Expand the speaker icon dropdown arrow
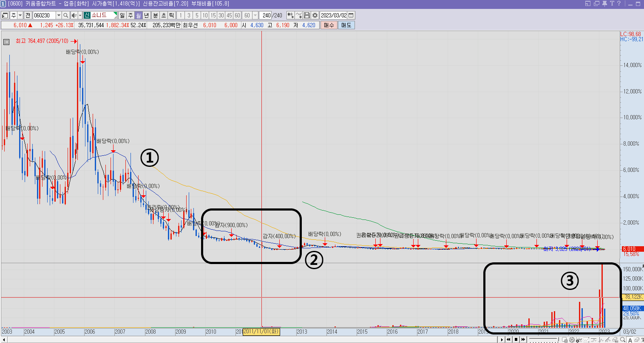The width and height of the screenshot is (644, 343). [80, 15]
